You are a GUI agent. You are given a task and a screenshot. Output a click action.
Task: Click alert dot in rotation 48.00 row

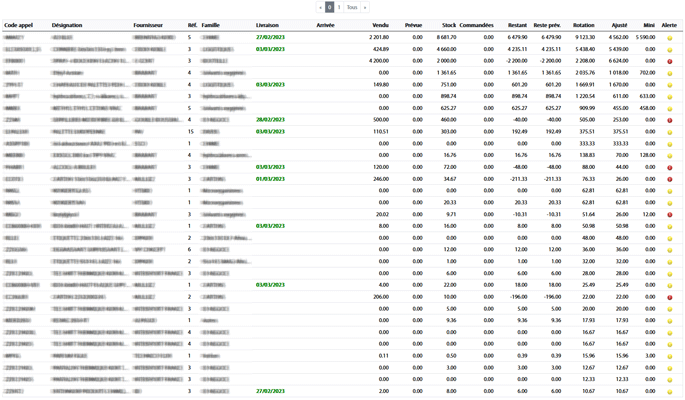click(x=669, y=238)
